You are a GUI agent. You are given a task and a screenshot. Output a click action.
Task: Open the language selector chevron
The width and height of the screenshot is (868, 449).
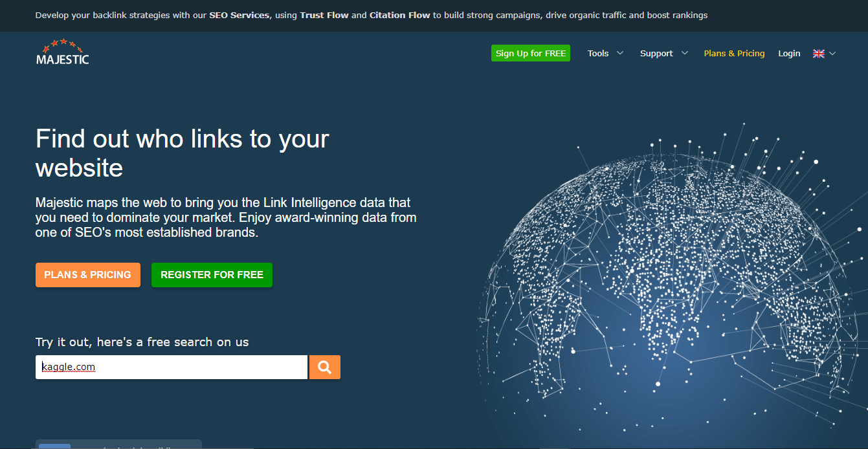(832, 53)
